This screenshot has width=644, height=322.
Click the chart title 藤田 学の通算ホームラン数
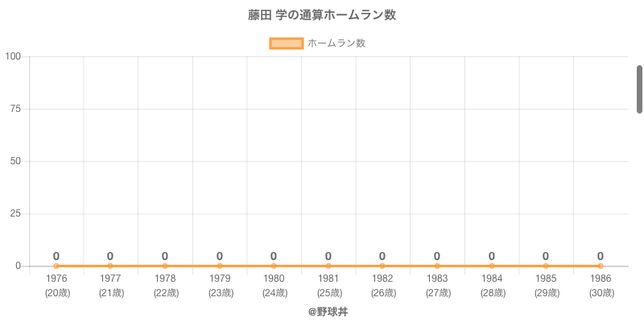[x=322, y=15]
